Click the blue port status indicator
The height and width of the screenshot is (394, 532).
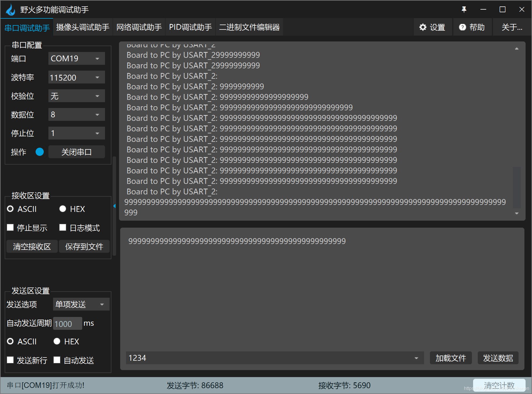click(40, 152)
